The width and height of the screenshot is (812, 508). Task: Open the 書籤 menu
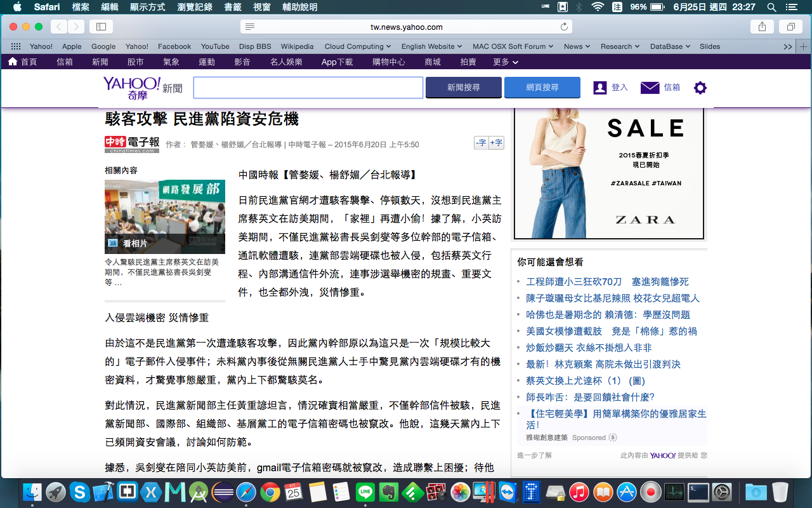[233, 7]
